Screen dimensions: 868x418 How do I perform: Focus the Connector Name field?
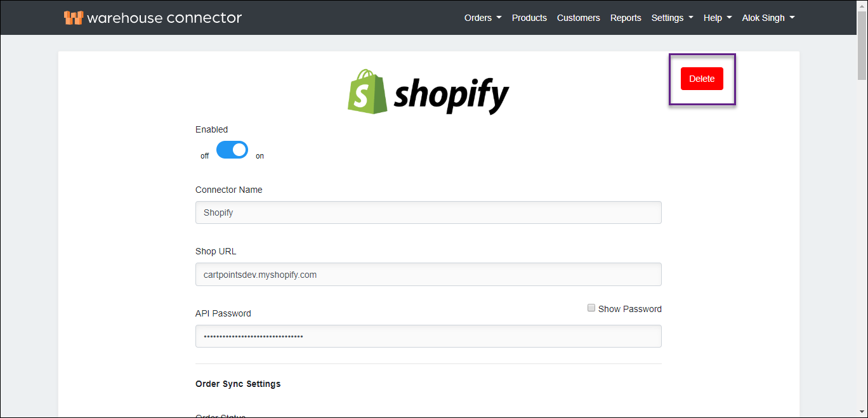point(428,212)
